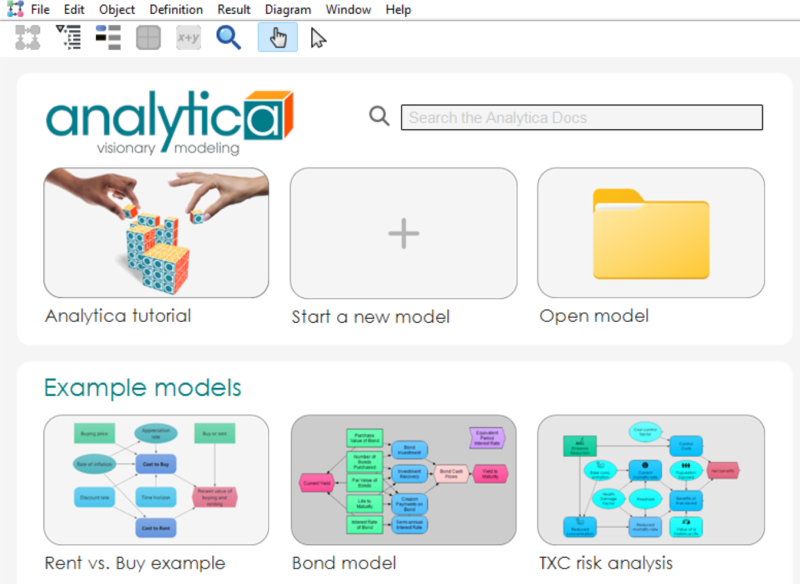Open the Analytica tutorial thumbnail
The width and height of the screenshot is (800, 584).
[x=156, y=233]
